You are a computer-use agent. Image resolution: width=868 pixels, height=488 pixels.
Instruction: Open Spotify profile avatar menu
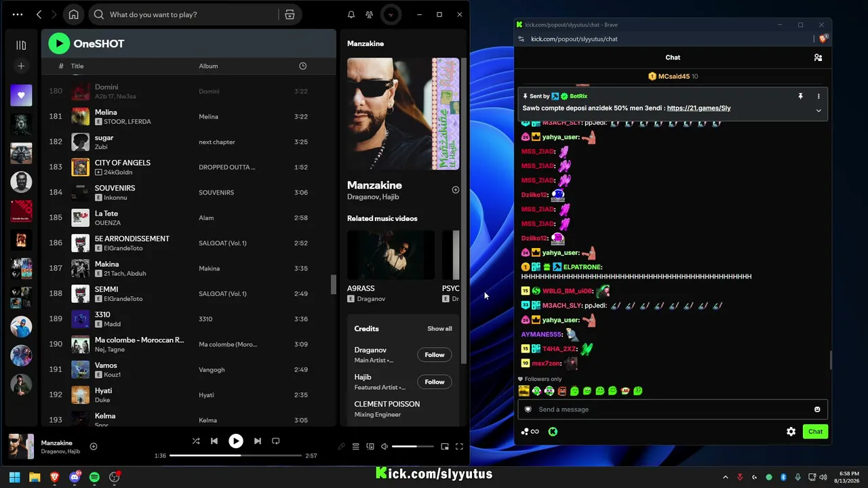(390, 14)
